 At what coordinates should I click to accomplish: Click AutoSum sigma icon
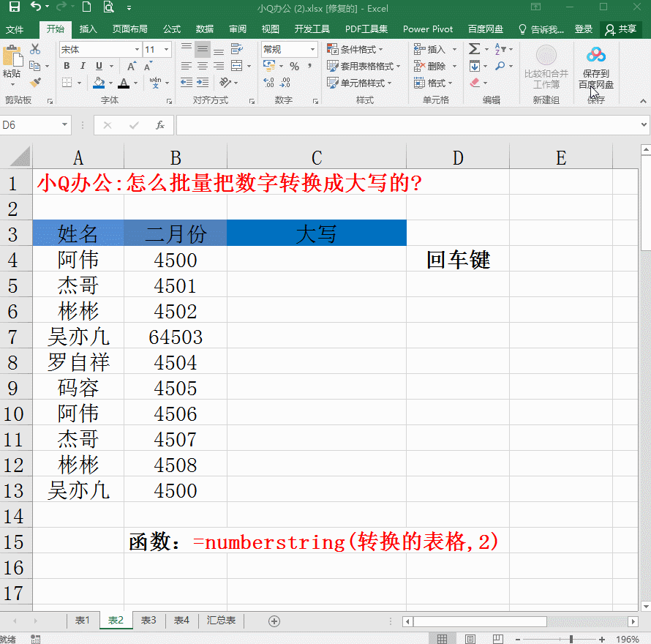coord(474,49)
